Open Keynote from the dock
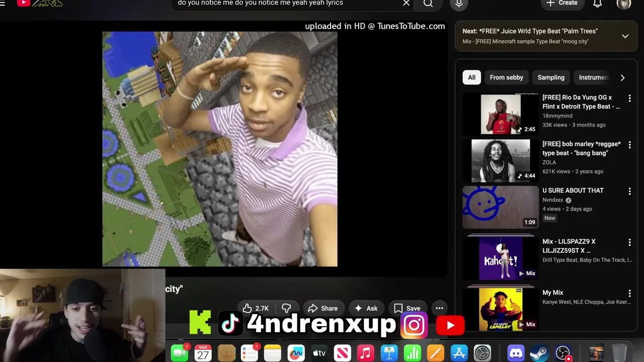Screen dimensions: 644x362 pos(389,353)
